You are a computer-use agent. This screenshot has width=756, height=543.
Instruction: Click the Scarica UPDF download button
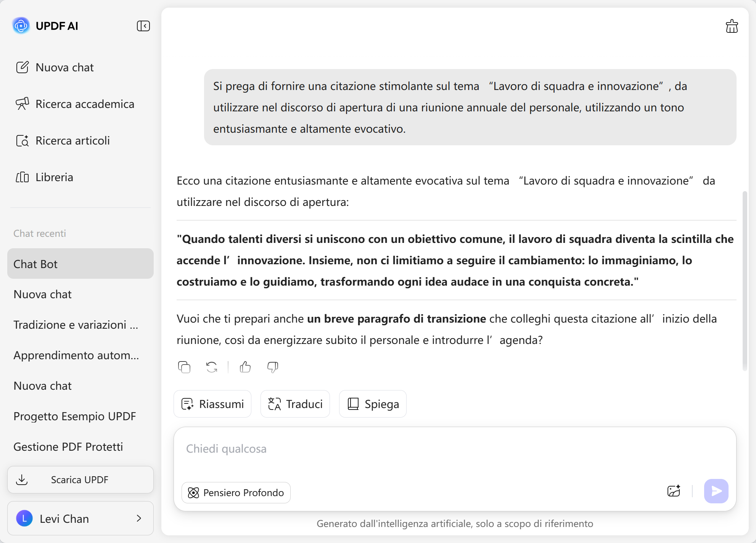coord(80,480)
